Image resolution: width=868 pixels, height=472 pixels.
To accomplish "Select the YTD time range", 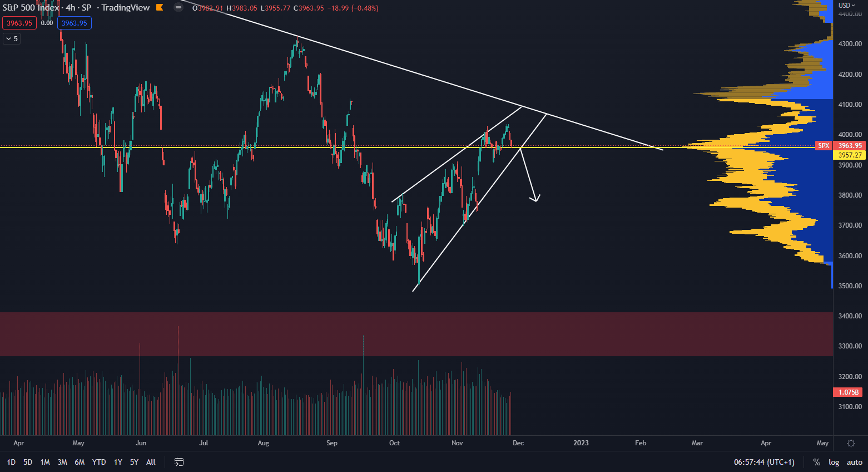I will click(99, 462).
